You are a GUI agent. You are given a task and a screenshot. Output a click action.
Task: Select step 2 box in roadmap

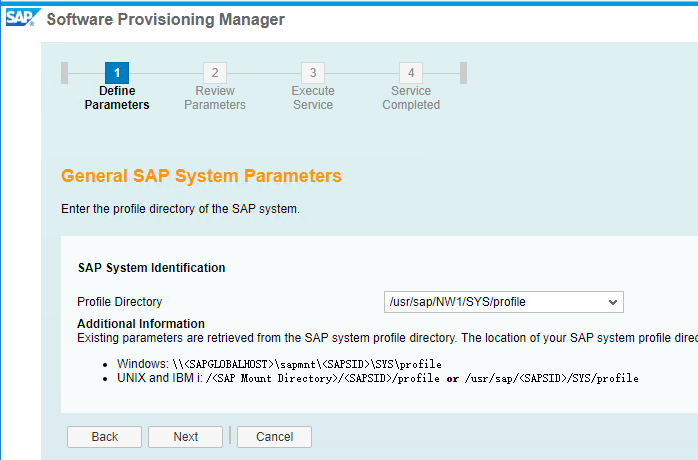214,73
